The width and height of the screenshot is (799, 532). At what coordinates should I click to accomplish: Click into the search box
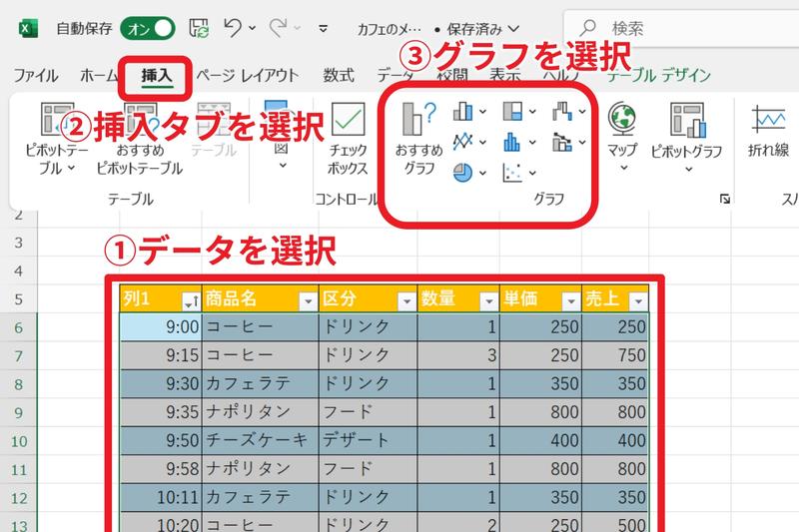(x=683, y=28)
